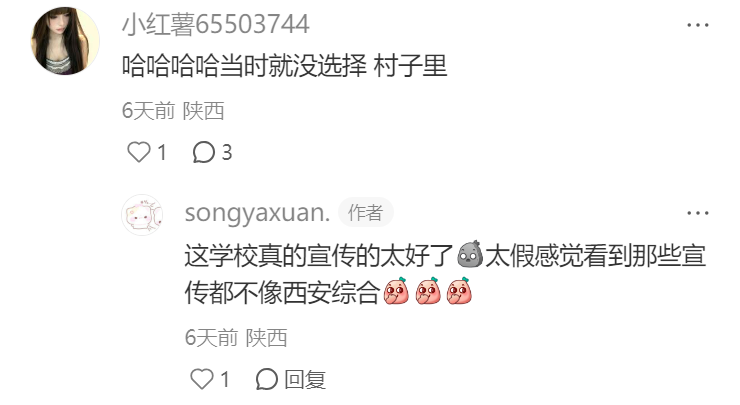740x405 pixels.
Task: Click the reply text about 宣传的太好了
Action: pos(445,274)
